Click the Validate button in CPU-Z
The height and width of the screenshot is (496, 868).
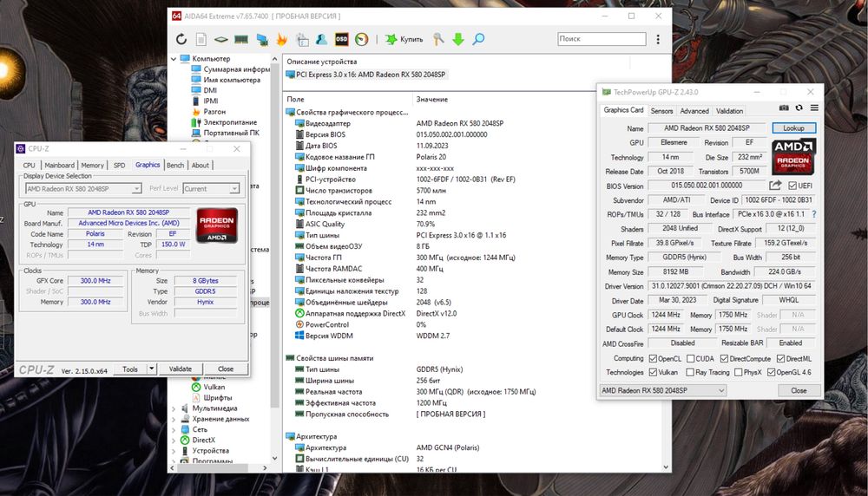pyautogui.click(x=180, y=369)
